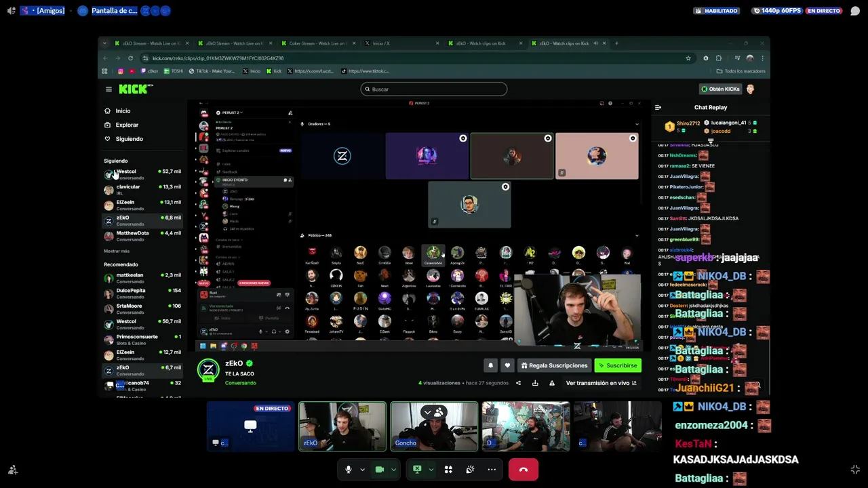Click Chrome back arrow

(104, 58)
